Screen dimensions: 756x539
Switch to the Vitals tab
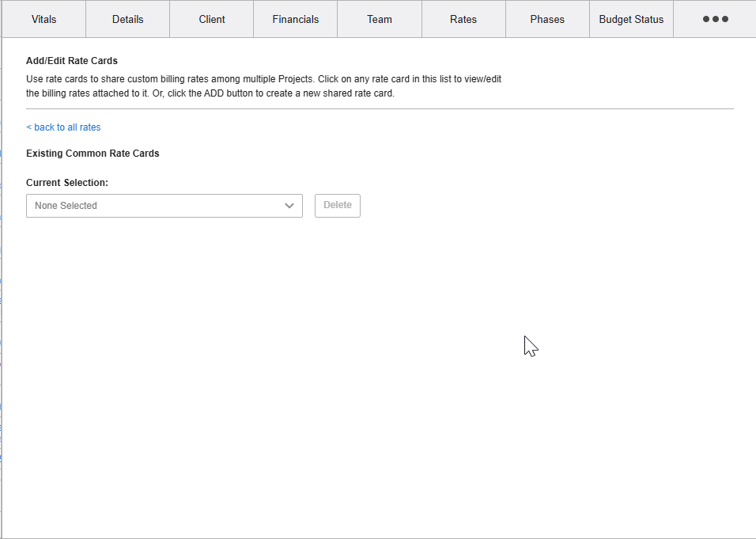(x=44, y=19)
